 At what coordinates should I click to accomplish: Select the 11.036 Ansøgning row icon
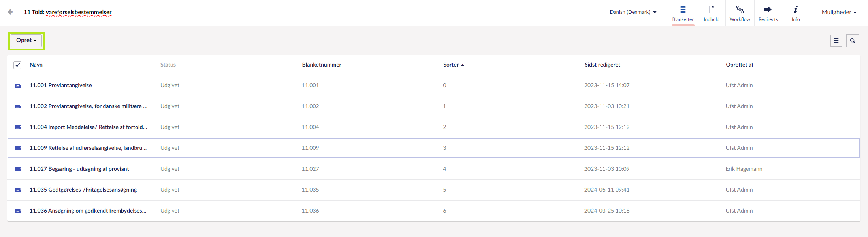point(18,211)
